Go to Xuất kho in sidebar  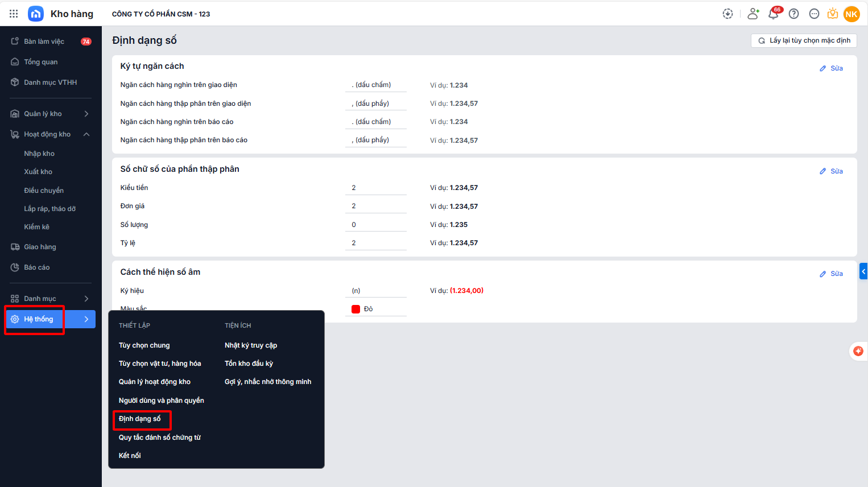[x=38, y=172]
